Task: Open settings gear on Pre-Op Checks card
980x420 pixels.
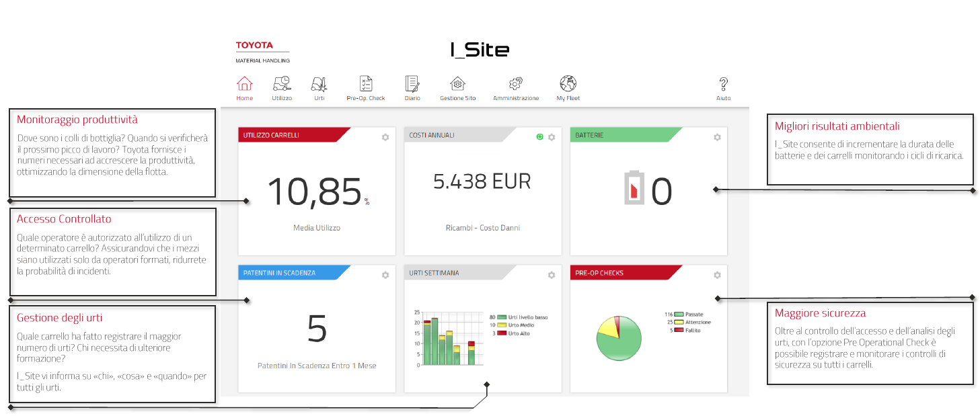Action: point(717,275)
